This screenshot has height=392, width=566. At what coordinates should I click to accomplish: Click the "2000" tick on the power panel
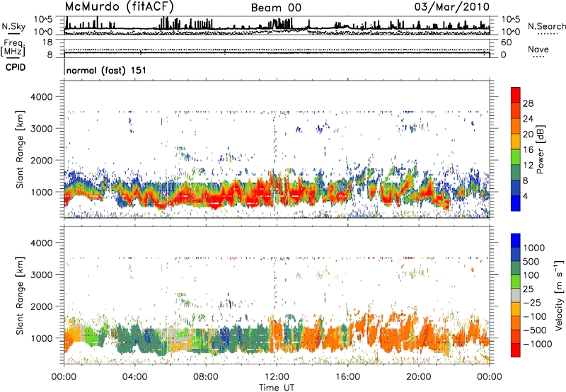pyautogui.click(x=43, y=160)
